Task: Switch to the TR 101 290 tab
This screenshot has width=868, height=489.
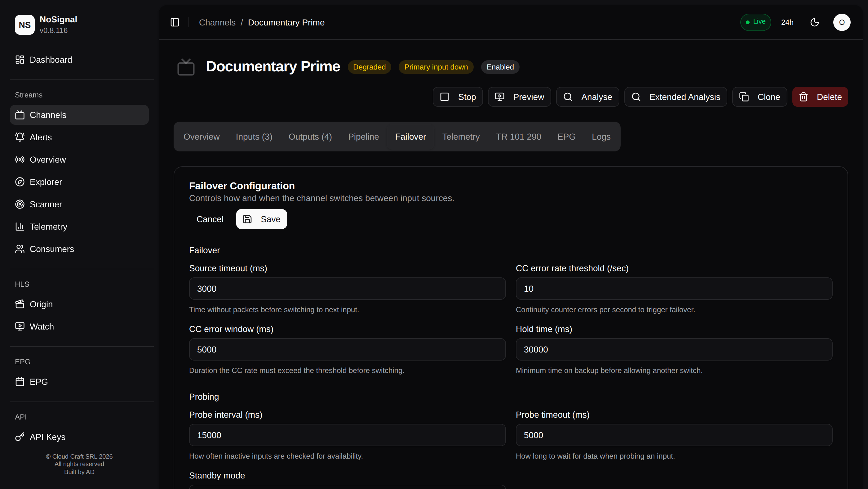Action: pyautogui.click(x=518, y=137)
